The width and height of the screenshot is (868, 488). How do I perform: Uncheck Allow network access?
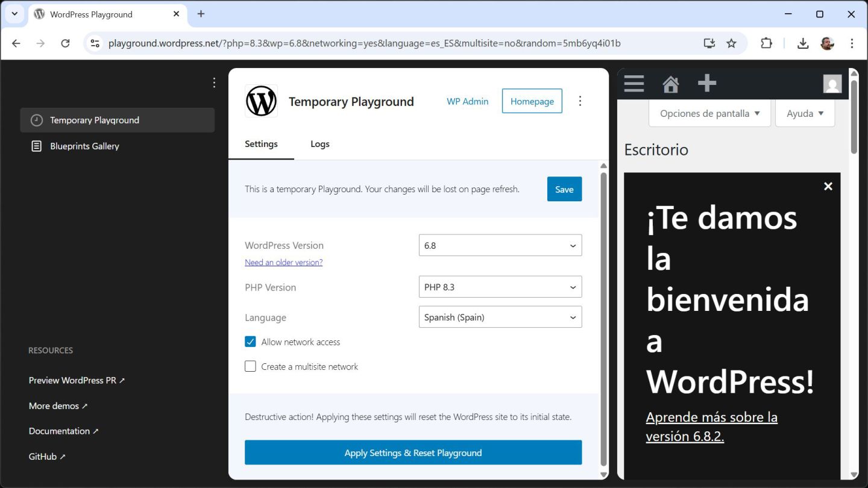click(x=250, y=342)
